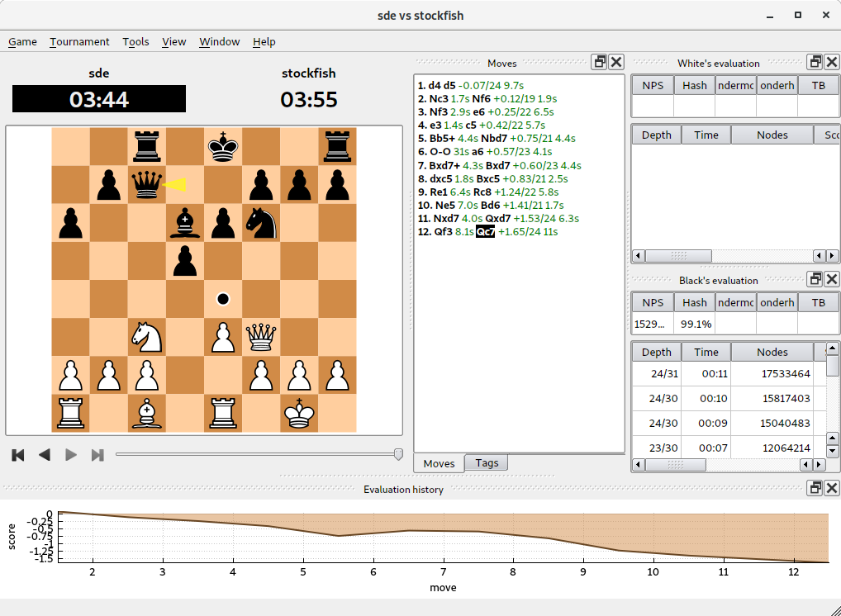Image resolution: width=841 pixels, height=616 pixels.
Task: Select the white rook on e1
Action: coord(223,414)
